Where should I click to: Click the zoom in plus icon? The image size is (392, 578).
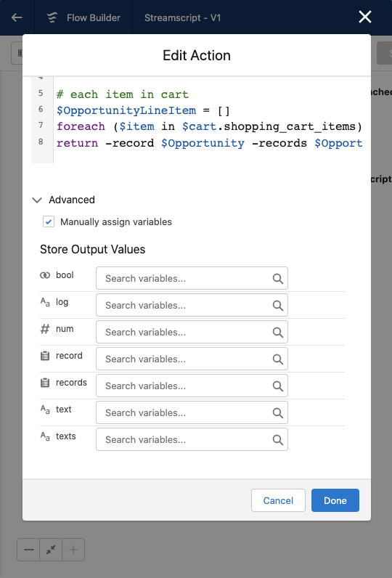click(73, 550)
